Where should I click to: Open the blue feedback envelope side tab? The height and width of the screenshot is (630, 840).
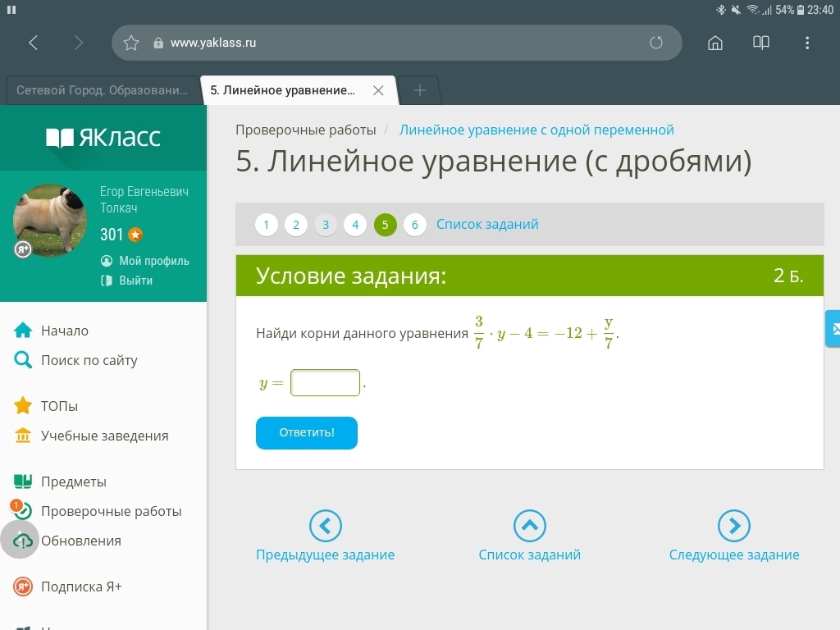tap(833, 328)
